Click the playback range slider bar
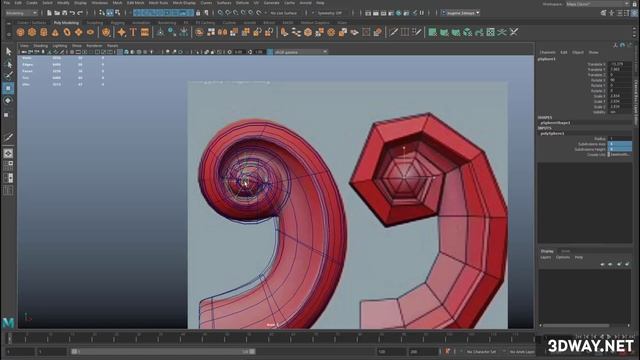640x360 pixels. click(x=163, y=351)
